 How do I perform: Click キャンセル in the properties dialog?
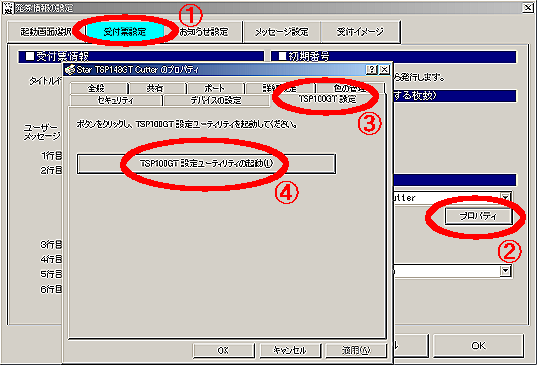[290, 350]
